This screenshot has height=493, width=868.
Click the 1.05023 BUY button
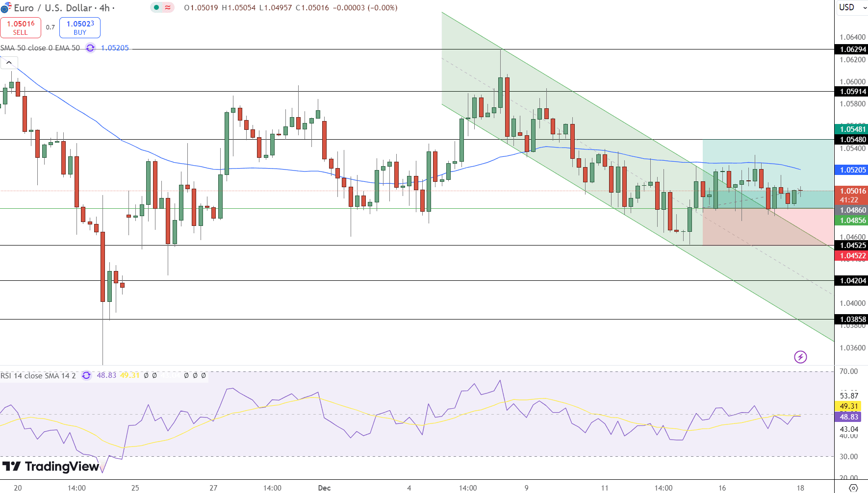pos(80,27)
